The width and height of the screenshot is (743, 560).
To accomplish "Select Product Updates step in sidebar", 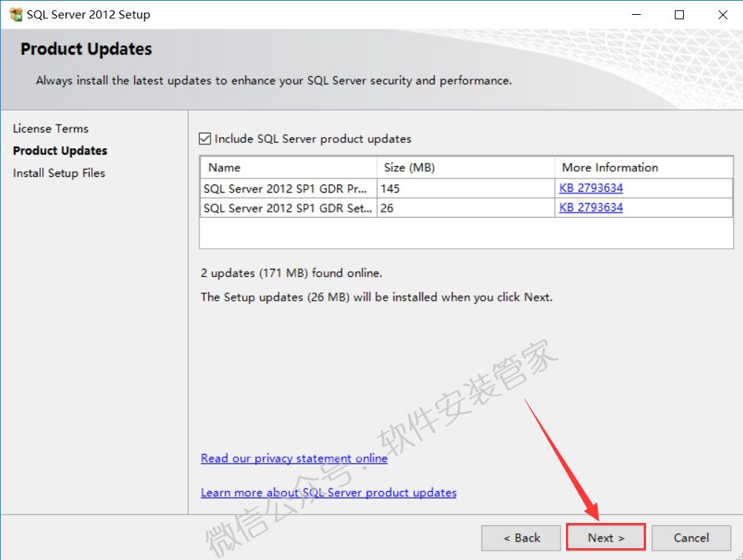I will point(60,150).
